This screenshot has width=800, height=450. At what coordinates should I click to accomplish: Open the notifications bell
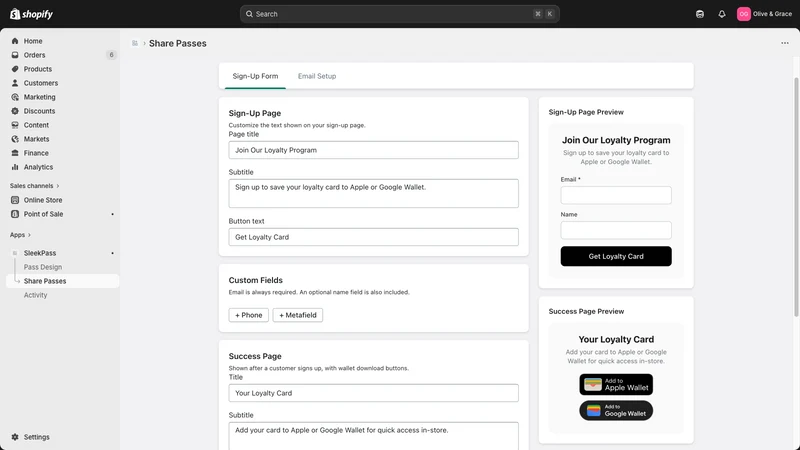[721, 14]
